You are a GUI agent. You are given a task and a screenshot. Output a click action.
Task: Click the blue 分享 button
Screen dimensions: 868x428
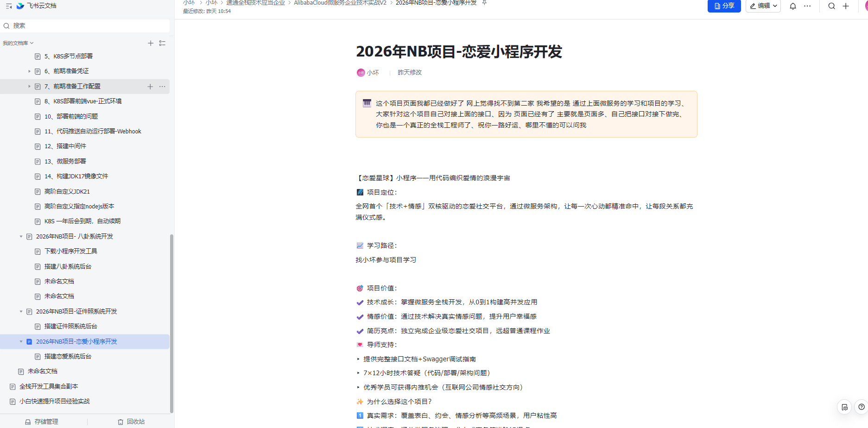click(724, 6)
